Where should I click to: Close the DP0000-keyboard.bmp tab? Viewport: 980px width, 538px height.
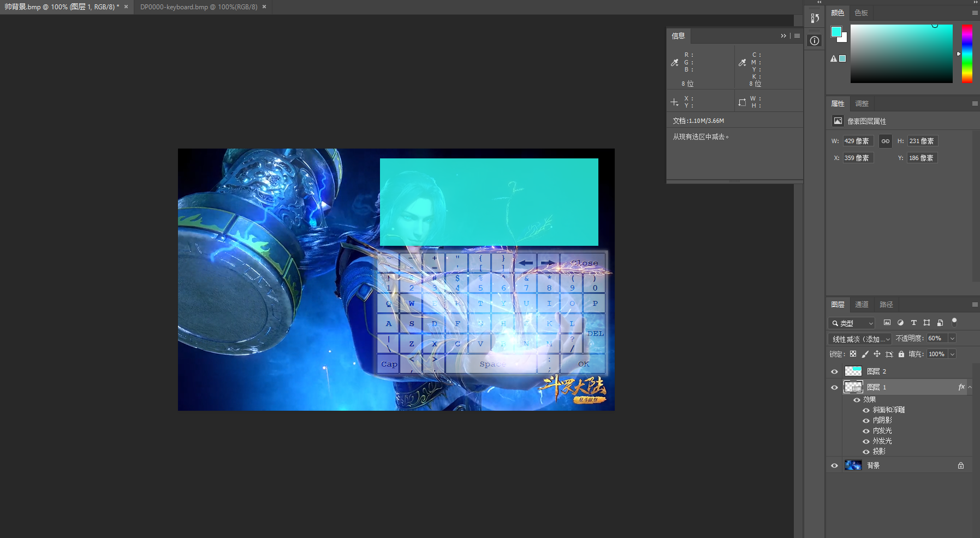coord(264,7)
